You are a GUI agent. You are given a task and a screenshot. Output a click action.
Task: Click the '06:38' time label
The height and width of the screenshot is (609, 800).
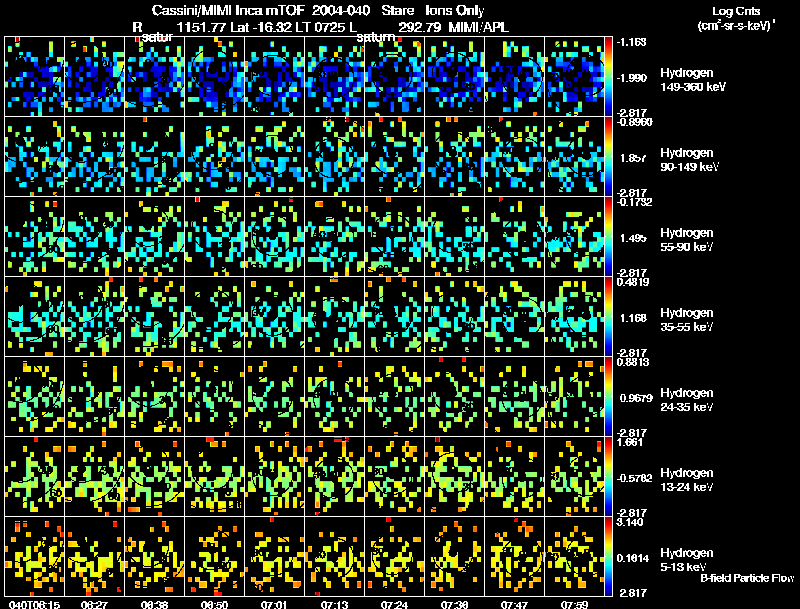[x=155, y=605]
